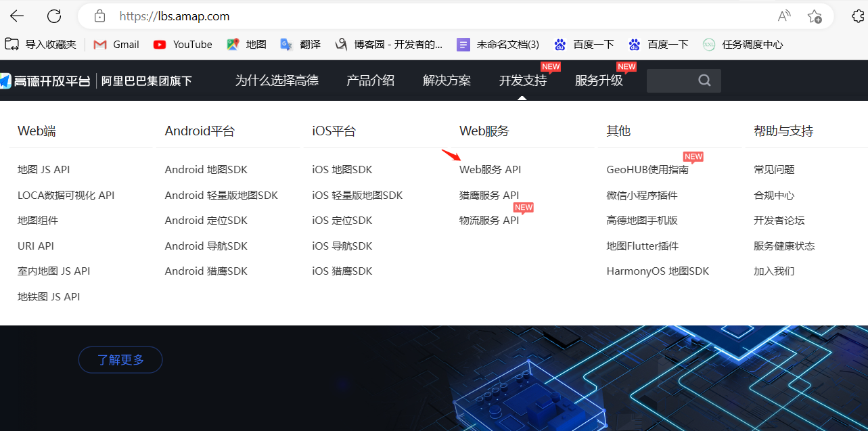Open the Gmail bookmark
The width and height of the screenshot is (868, 431).
(x=115, y=44)
